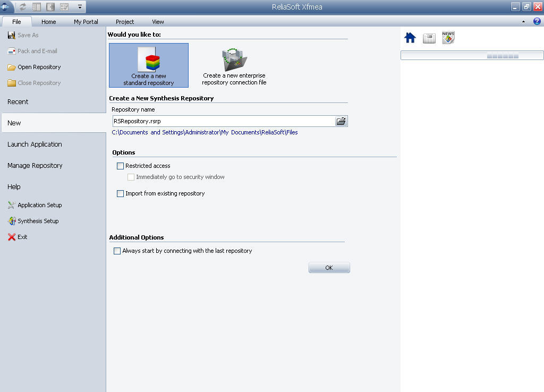
Task: Click the Open Repository label
Action: (x=39, y=67)
